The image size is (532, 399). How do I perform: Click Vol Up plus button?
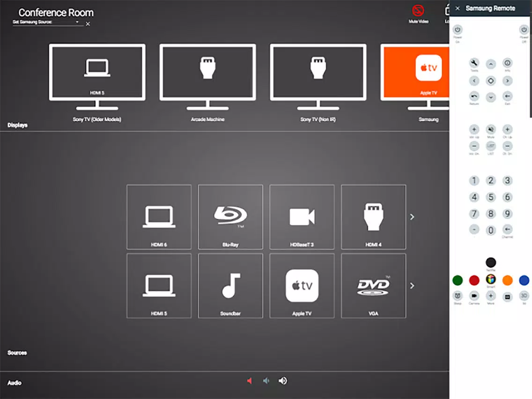474,129
